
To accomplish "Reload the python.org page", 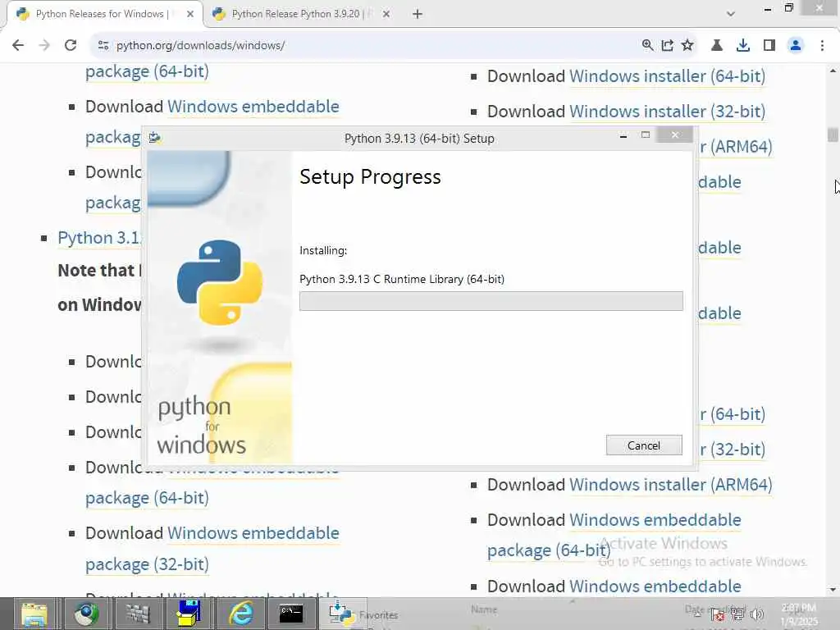I will (71, 45).
